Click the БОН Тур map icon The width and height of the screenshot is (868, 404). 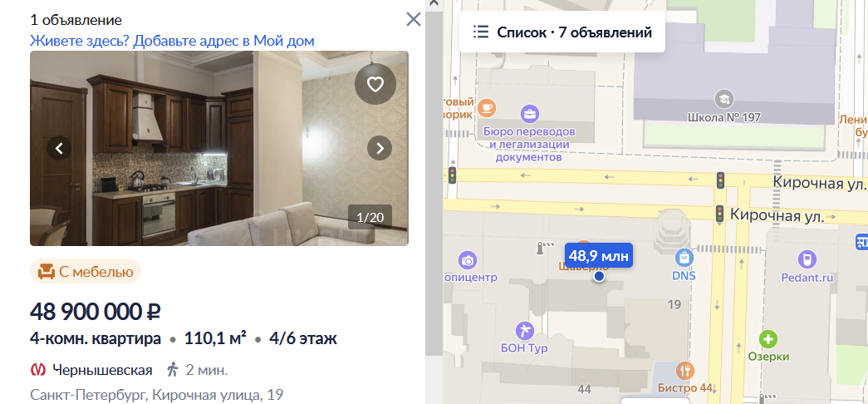tap(524, 331)
